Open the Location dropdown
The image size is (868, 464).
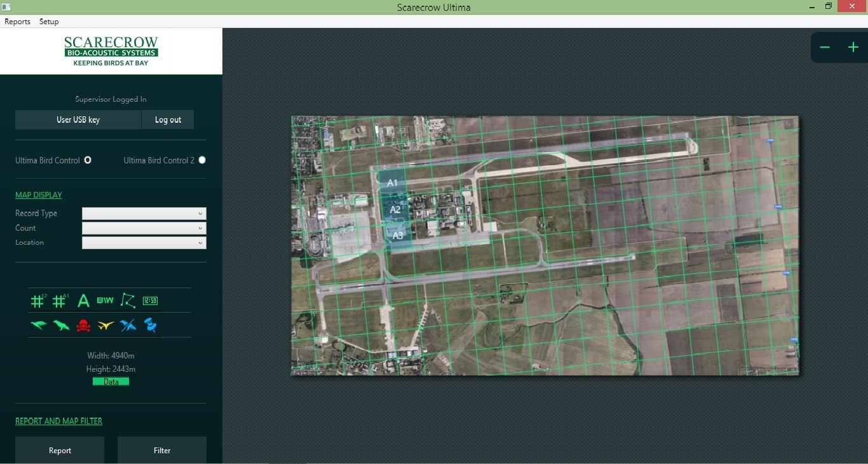click(x=144, y=243)
